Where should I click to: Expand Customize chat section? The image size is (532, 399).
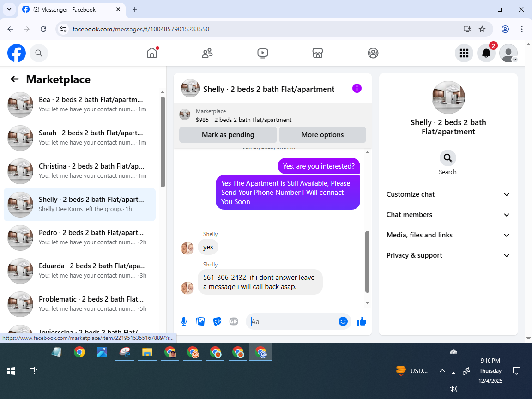click(448, 194)
